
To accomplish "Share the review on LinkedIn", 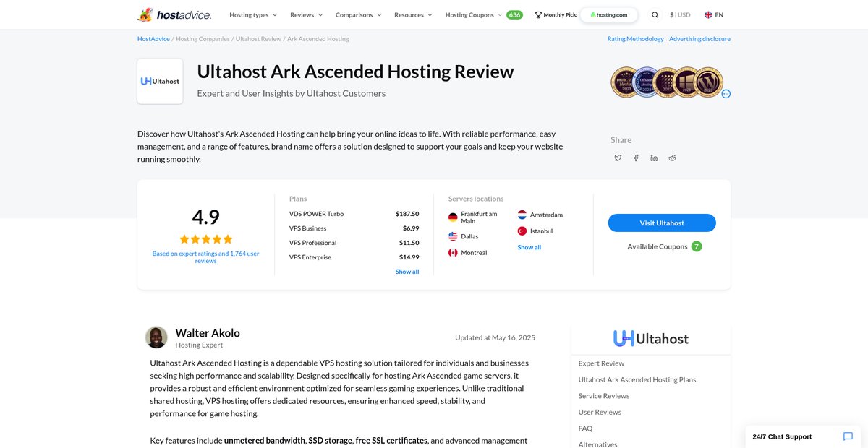I will coord(654,158).
